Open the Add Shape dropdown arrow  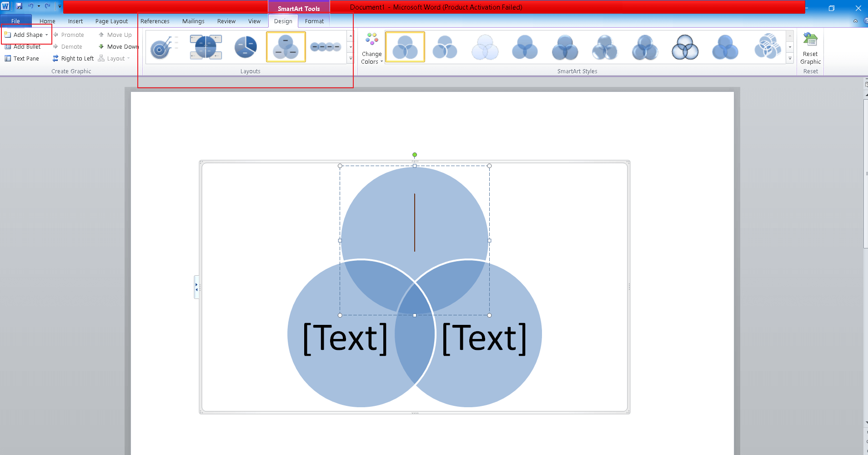46,35
